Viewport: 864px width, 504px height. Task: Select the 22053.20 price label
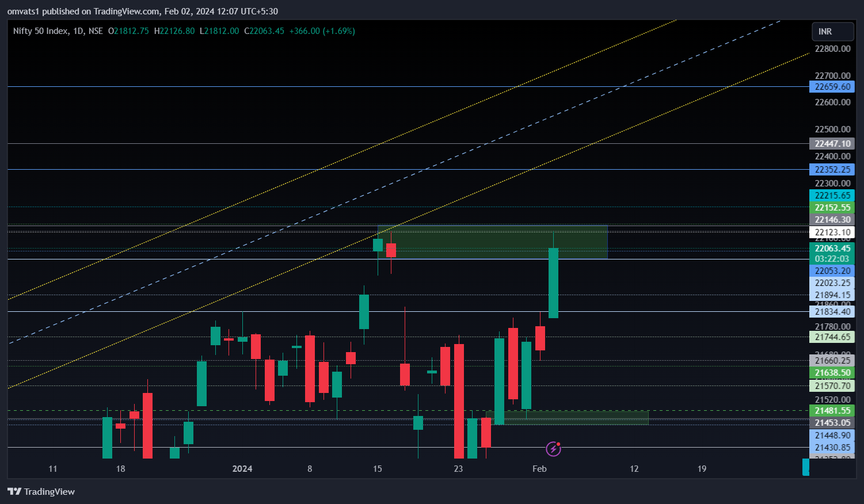[x=832, y=271]
